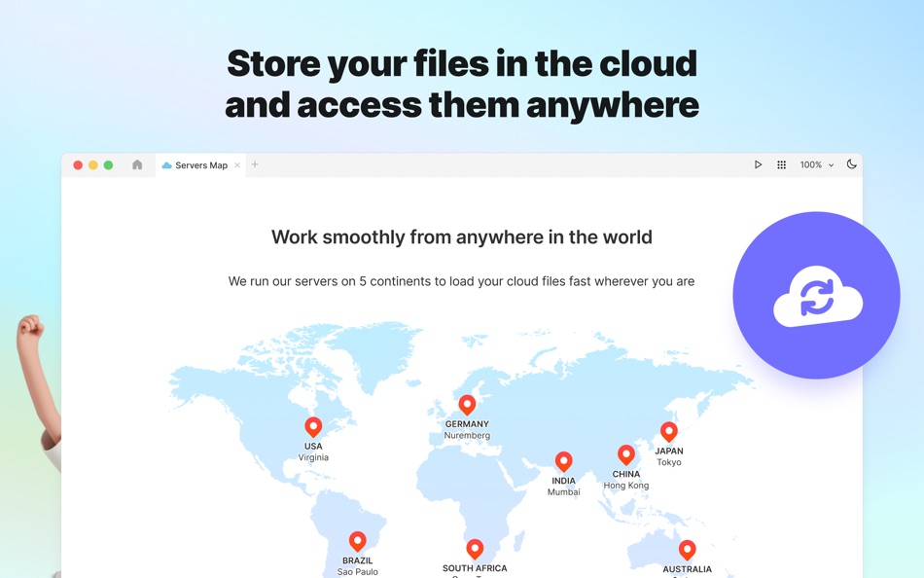Start presentation with play icon

pos(758,164)
